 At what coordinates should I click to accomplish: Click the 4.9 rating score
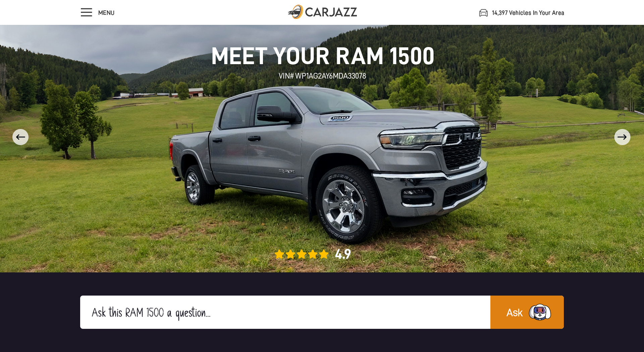[343, 254]
